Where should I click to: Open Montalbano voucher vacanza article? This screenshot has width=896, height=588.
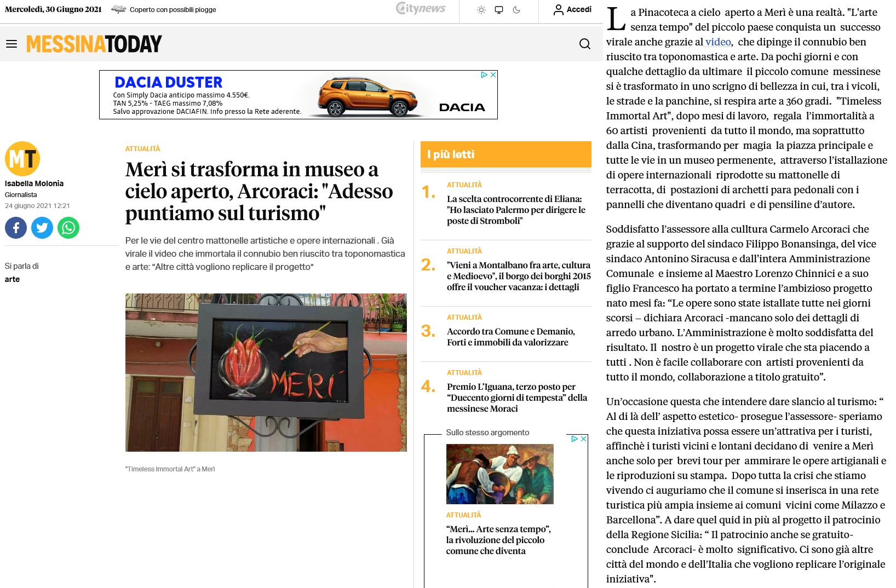pyautogui.click(x=518, y=276)
